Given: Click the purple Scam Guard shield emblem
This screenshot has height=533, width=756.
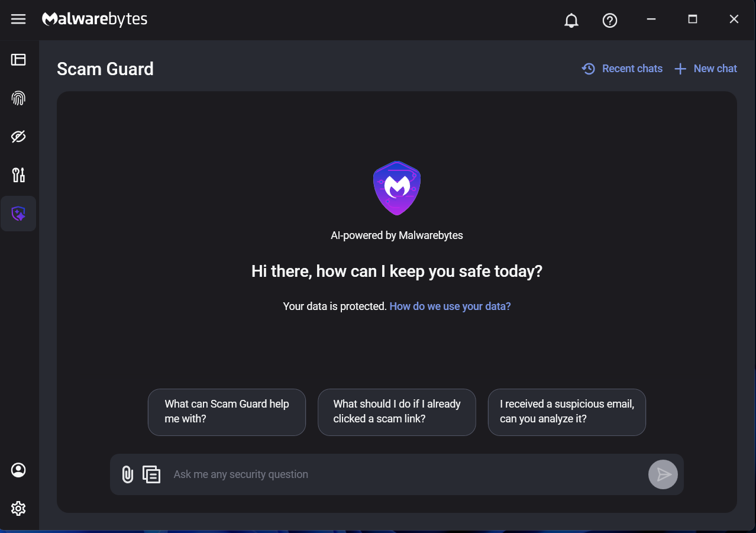Looking at the screenshot, I should 397,188.
